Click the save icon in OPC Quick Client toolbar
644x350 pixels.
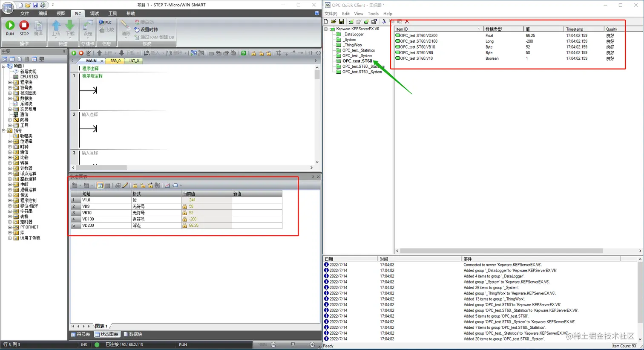tap(341, 21)
